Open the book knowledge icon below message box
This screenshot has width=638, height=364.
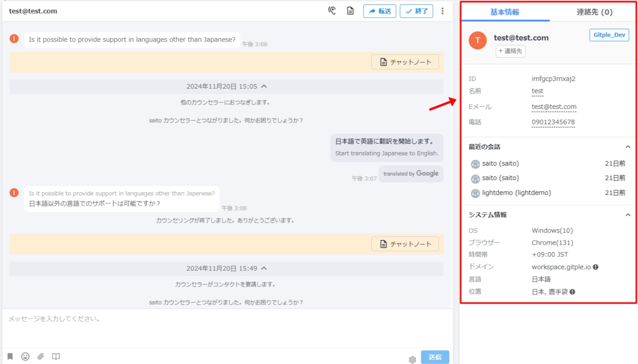[56, 356]
